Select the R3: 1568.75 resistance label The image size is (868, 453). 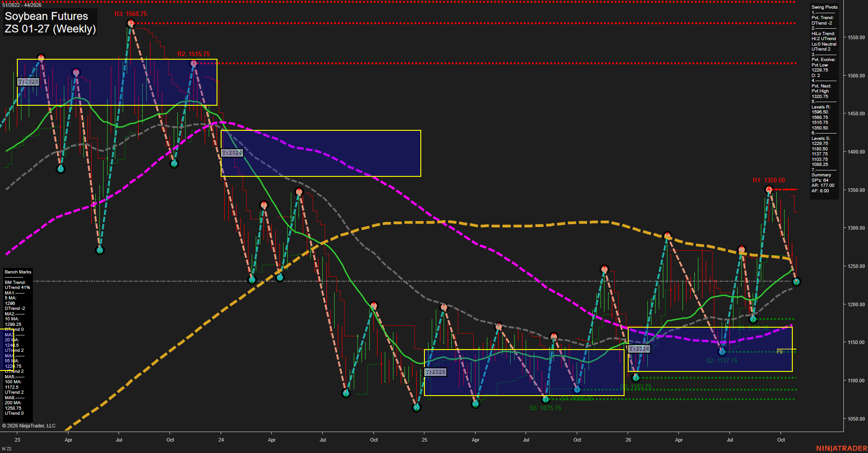pos(131,14)
